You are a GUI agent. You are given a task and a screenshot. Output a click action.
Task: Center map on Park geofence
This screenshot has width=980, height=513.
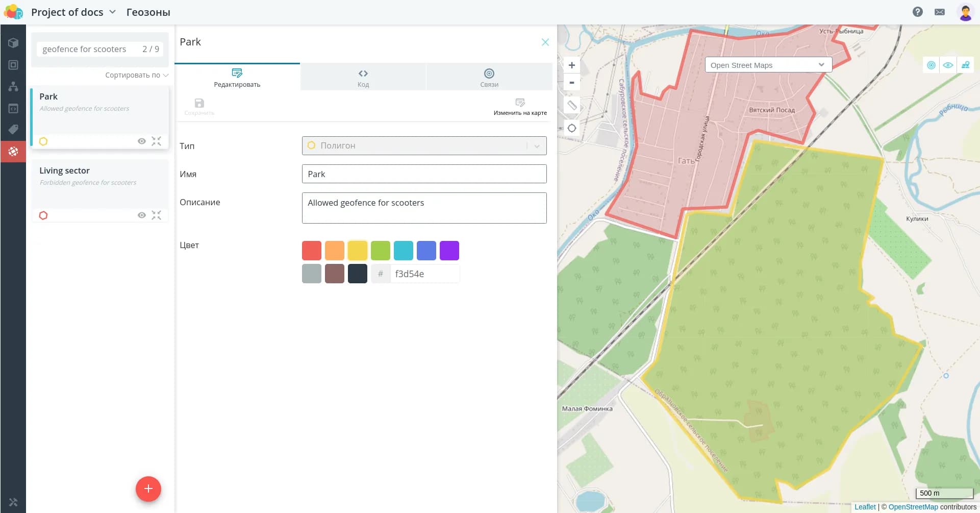[156, 141]
